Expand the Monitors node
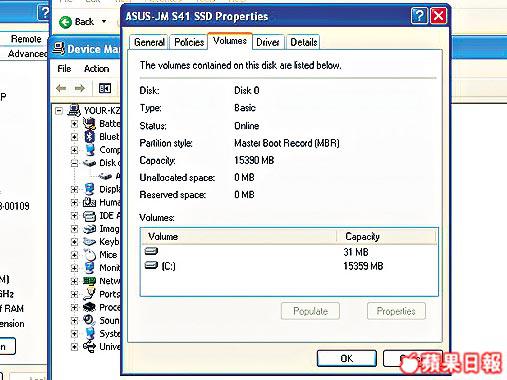 coord(74,268)
